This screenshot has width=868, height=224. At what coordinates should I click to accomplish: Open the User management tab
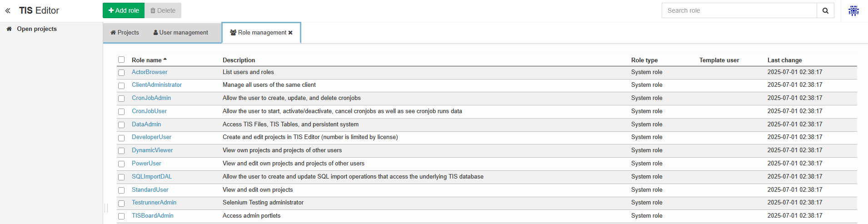click(180, 33)
